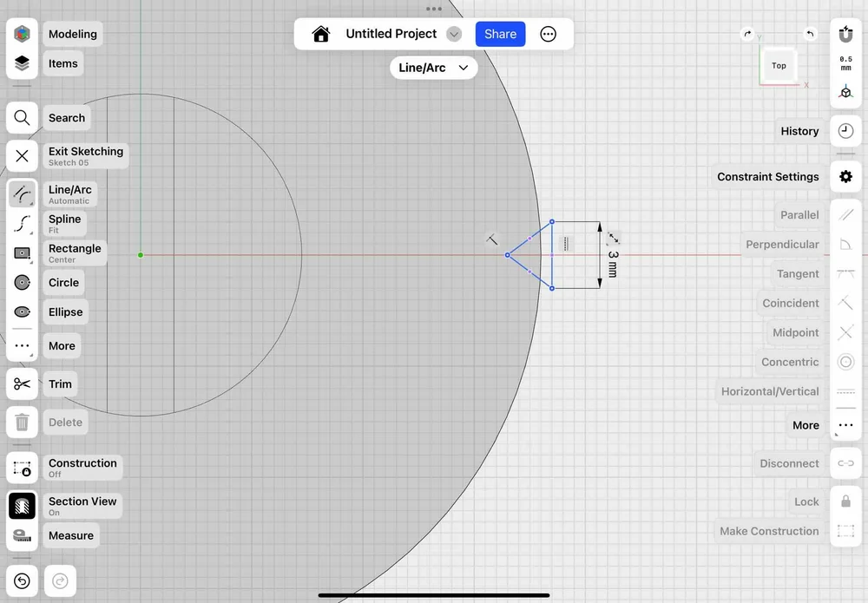Apply the Concentric constraint icon

[845, 362]
